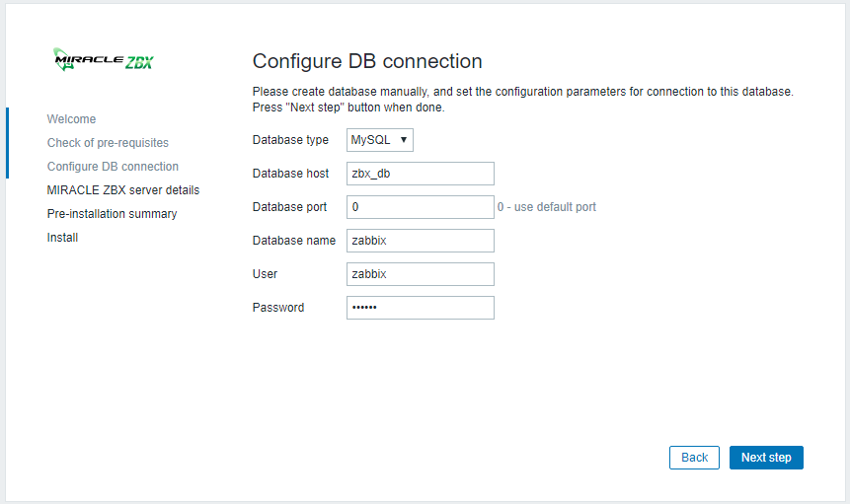This screenshot has height=504, width=850.
Task: Click the Password label text
Action: [278, 308]
